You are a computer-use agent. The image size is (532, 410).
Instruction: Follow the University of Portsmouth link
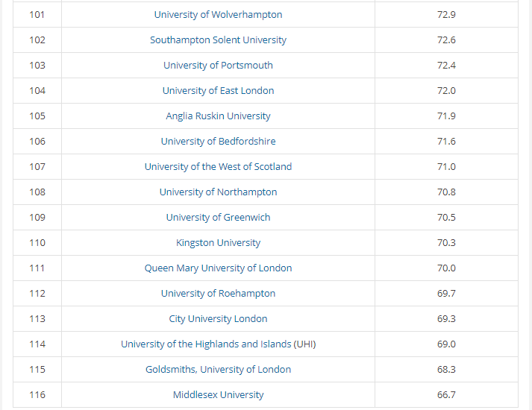[x=218, y=65]
